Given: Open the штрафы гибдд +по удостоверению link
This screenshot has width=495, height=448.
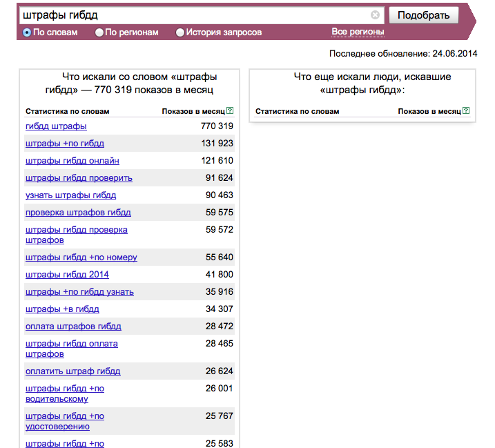Looking at the screenshot, I should (x=65, y=421).
